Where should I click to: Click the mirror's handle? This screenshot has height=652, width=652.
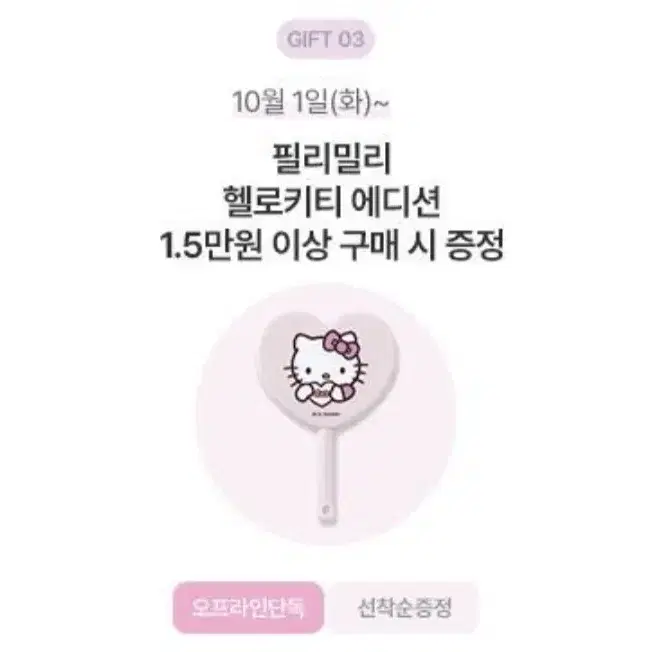(x=326, y=478)
